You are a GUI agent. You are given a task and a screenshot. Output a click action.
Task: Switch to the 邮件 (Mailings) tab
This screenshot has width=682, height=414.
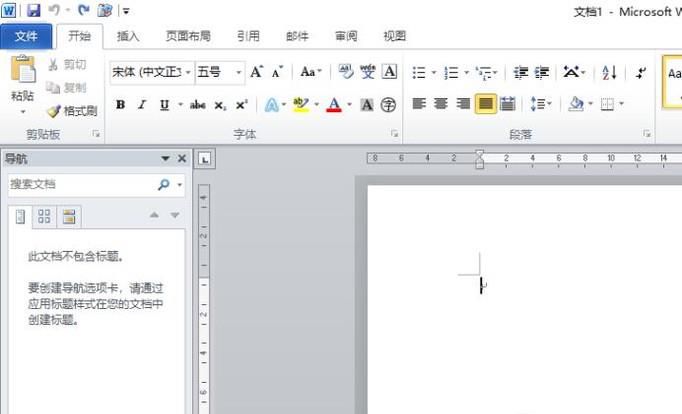tap(297, 36)
